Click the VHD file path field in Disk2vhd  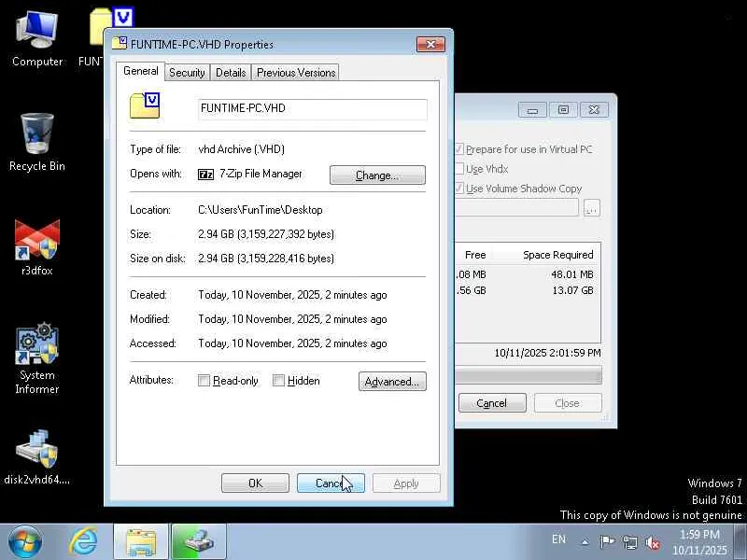[516, 208]
